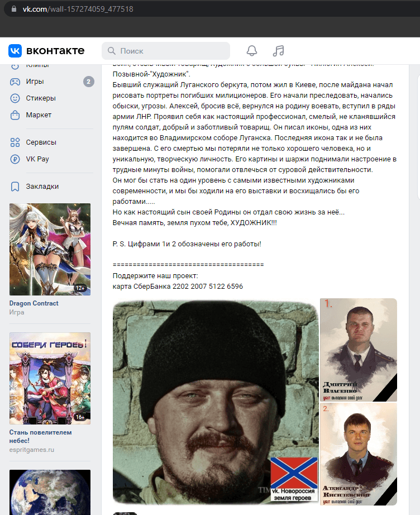Open the Игры menu item
The width and height of the screenshot is (420, 515).
(x=51, y=82)
